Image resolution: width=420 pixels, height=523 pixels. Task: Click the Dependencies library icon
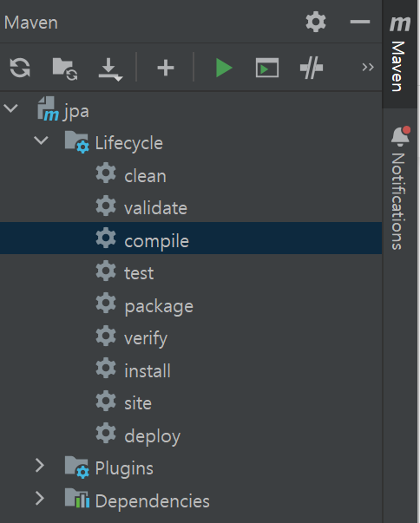(x=77, y=498)
